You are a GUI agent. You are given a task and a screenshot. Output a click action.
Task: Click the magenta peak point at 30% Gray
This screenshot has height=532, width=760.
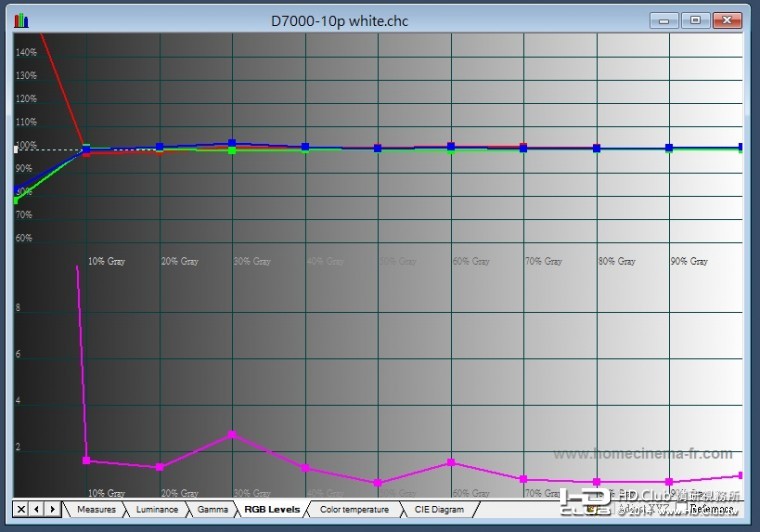232,434
